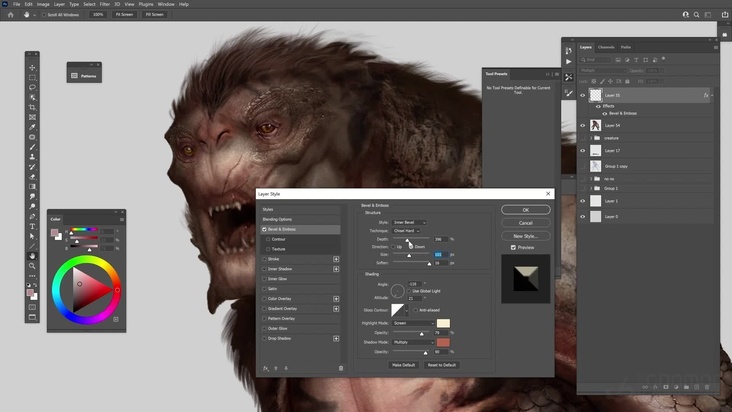Select the Pen tool
Screen dimensions: 732x412
pyautogui.click(x=32, y=216)
